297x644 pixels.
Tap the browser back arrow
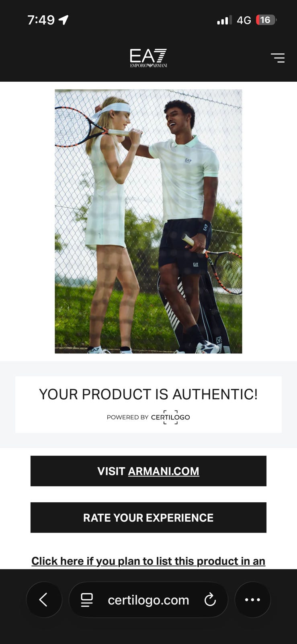click(44, 600)
